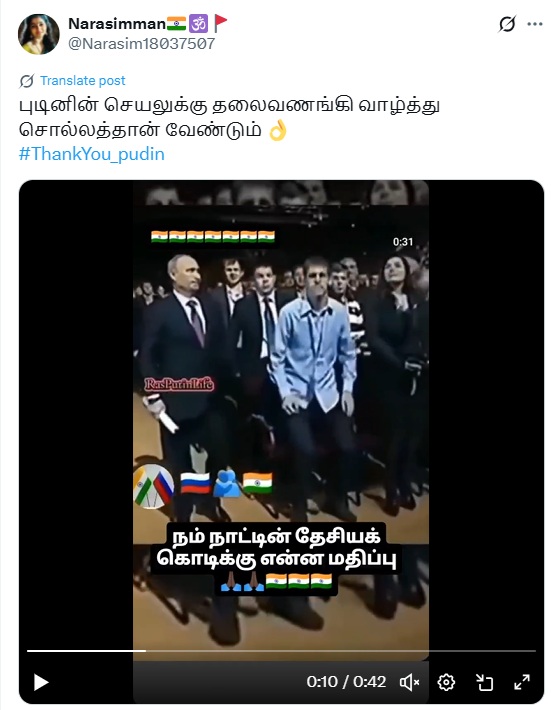Click the India-Russia flags sticker in video
Image resolution: width=551 pixels, height=710 pixels.
point(153,487)
